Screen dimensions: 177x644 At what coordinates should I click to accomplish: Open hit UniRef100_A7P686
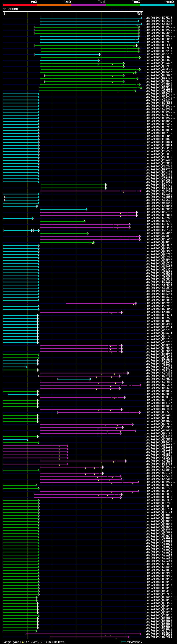pyautogui.click(x=159, y=637)
